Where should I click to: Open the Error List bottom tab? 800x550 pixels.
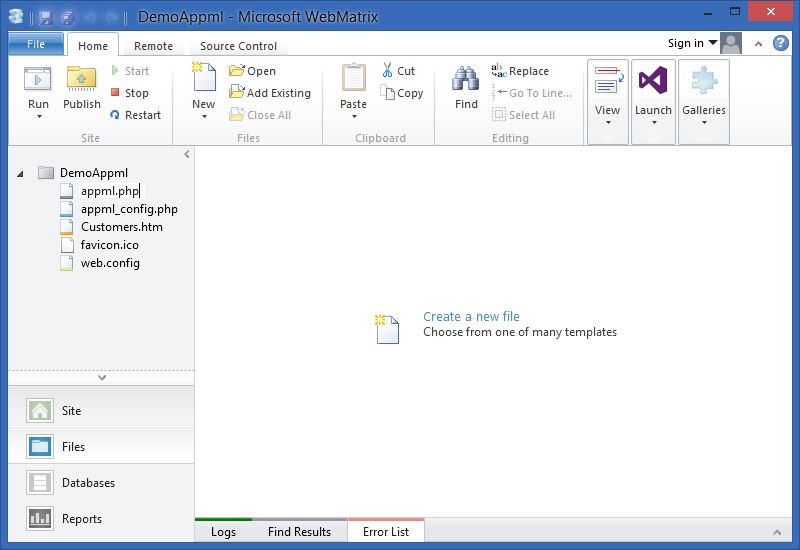tap(385, 532)
